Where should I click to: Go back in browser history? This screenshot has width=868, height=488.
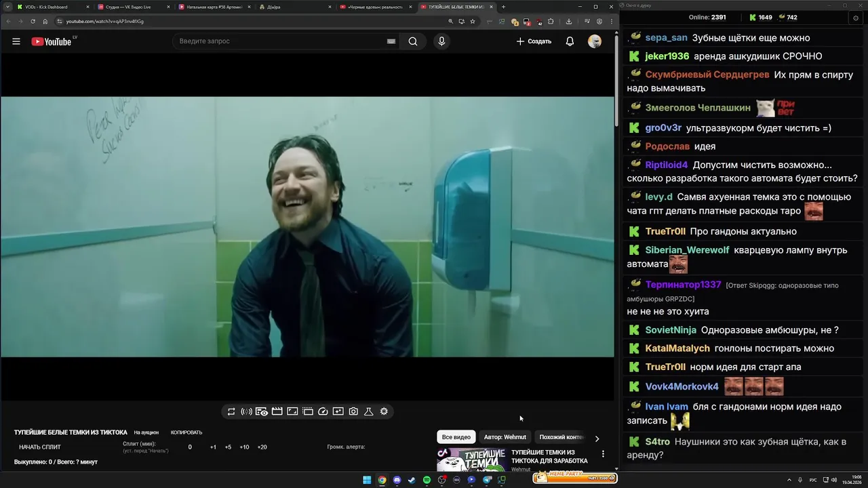pyautogui.click(x=8, y=21)
